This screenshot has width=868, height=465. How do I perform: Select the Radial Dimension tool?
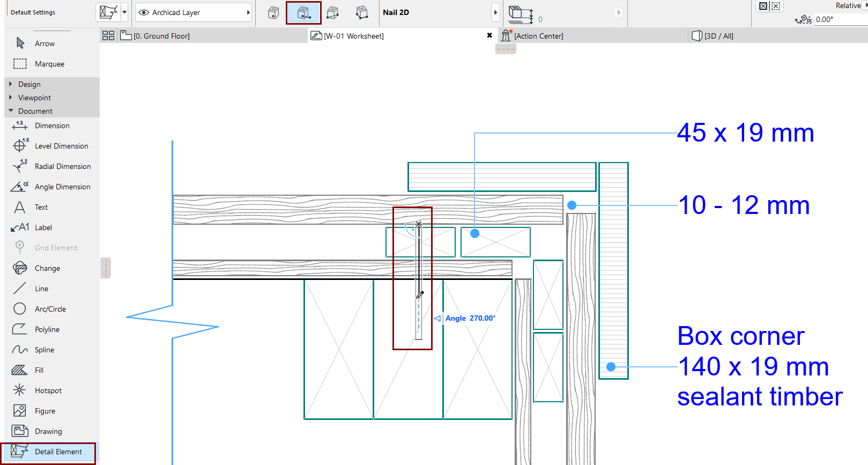pyautogui.click(x=51, y=166)
